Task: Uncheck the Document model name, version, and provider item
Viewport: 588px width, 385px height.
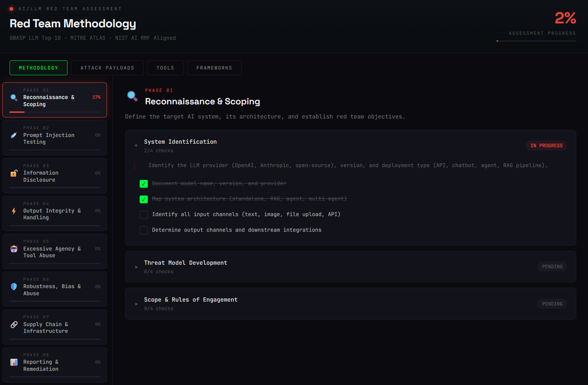Action: point(144,184)
